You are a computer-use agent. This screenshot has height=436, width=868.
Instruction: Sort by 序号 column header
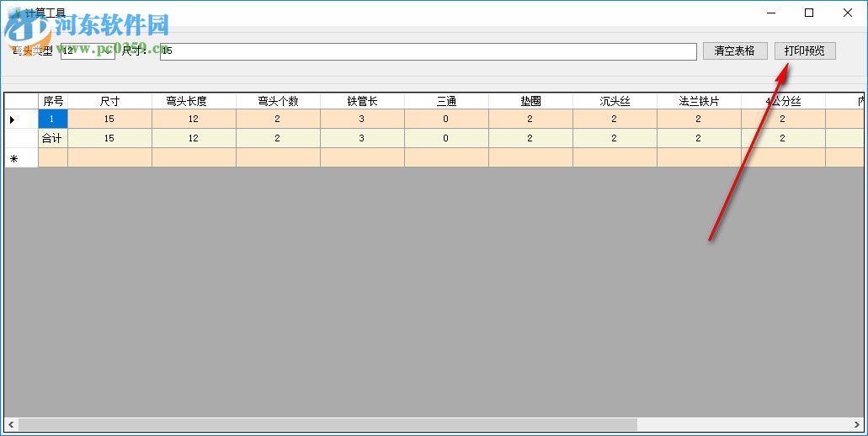click(x=53, y=101)
